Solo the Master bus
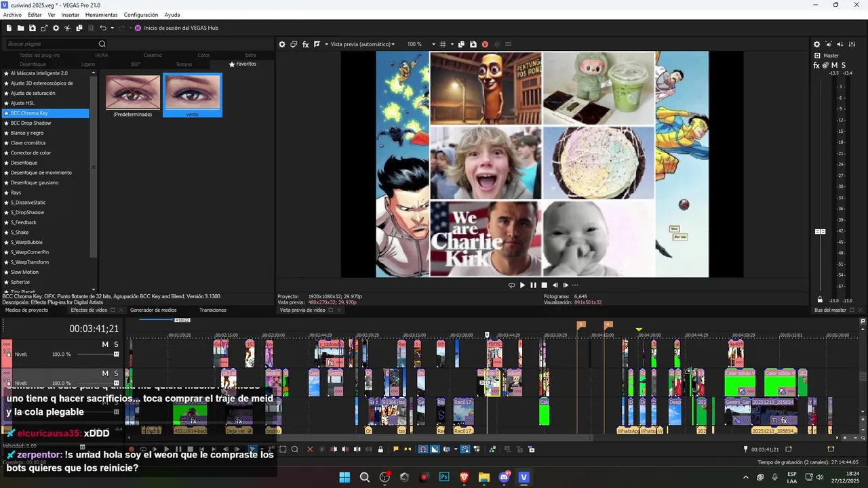Image resolution: width=868 pixels, height=488 pixels. point(844,65)
